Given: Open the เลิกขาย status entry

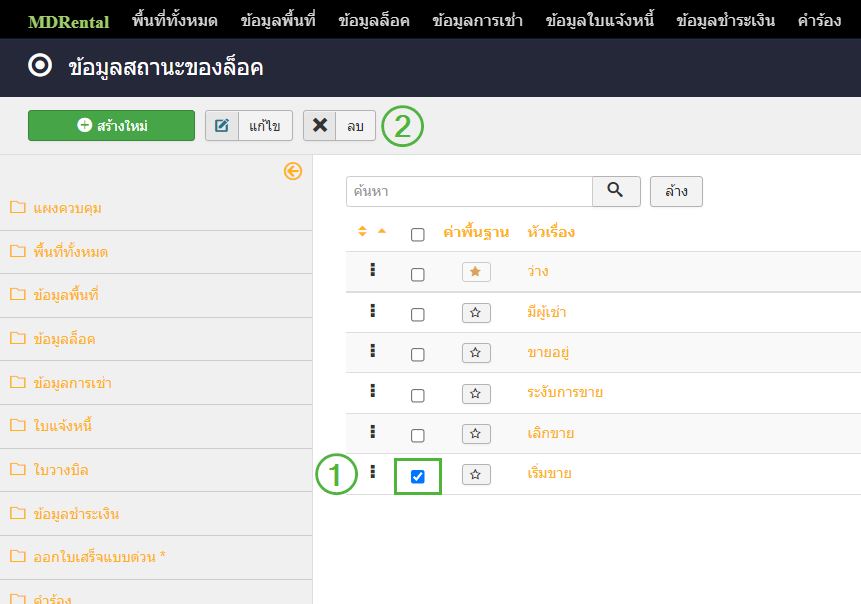Looking at the screenshot, I should coord(550,433).
